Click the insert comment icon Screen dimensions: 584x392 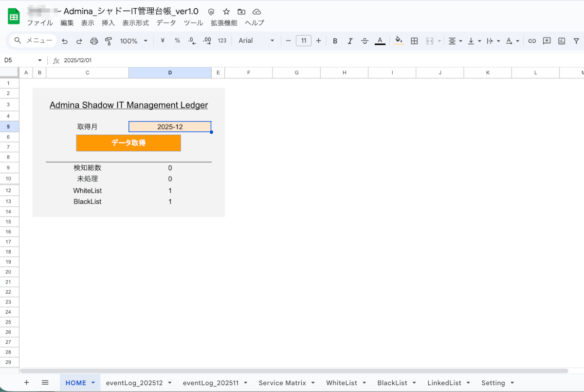[x=547, y=41]
